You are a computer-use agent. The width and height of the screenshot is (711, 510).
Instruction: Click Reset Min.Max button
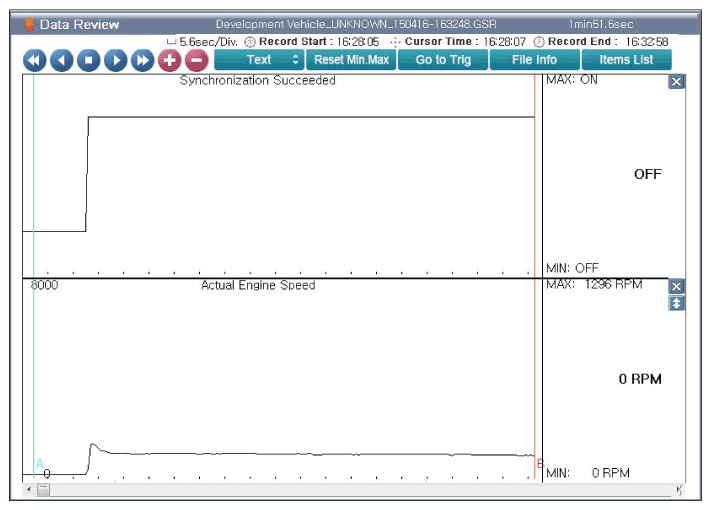[351, 60]
